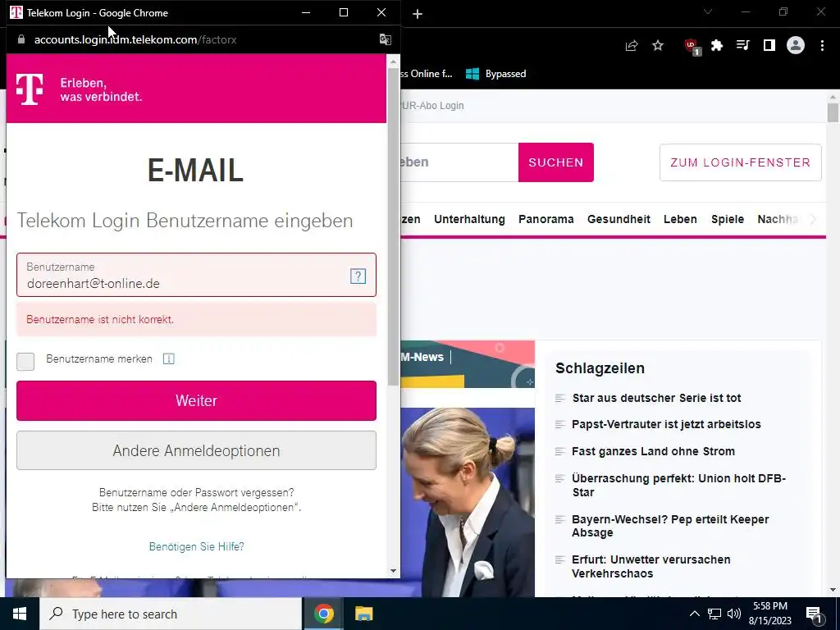Open the Windows Start menu
Viewport: 840px width, 630px height.
point(20,614)
